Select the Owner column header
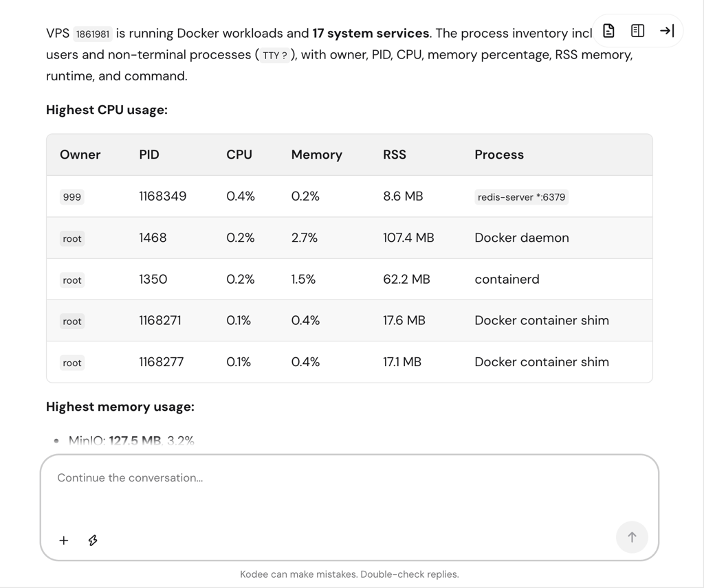The height and width of the screenshot is (588, 704). [80, 155]
